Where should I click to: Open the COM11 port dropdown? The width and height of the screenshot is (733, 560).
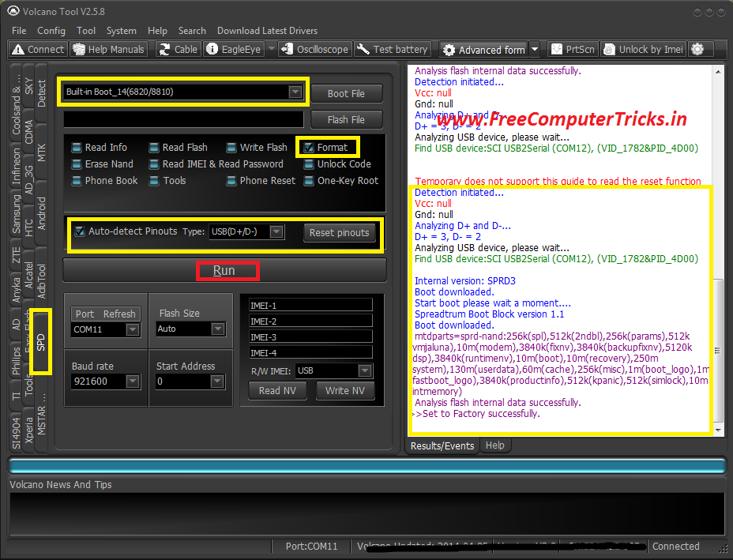133,329
